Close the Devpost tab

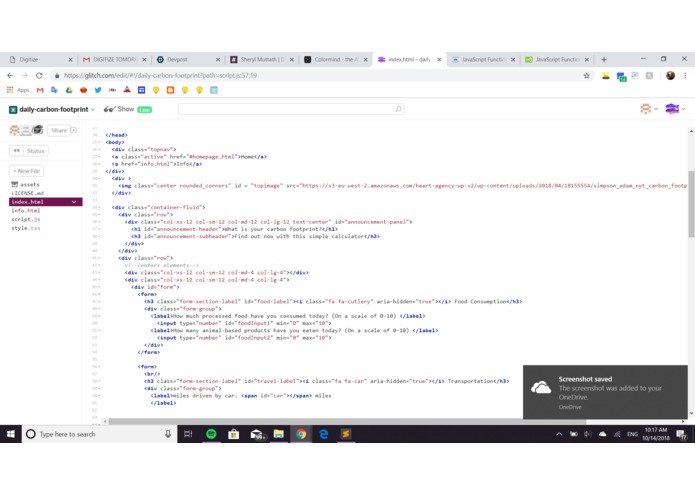click(218, 59)
